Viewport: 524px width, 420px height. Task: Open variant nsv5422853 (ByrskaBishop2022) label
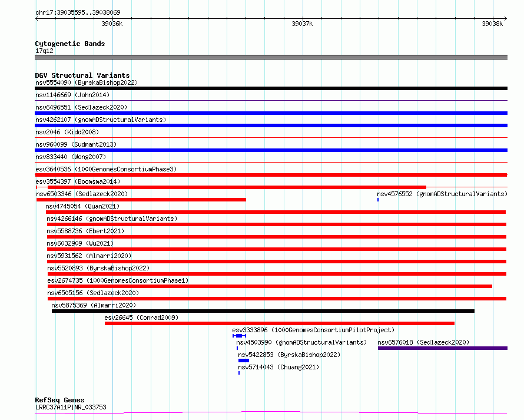click(289, 355)
